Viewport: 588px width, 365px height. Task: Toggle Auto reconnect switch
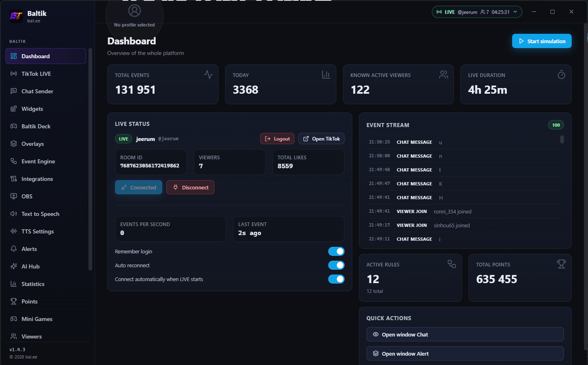point(336,265)
